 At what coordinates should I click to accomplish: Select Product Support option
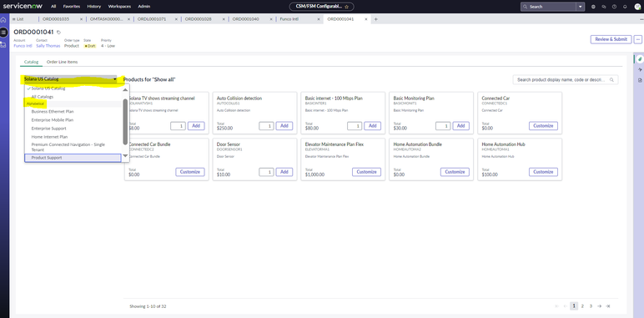coord(73,158)
